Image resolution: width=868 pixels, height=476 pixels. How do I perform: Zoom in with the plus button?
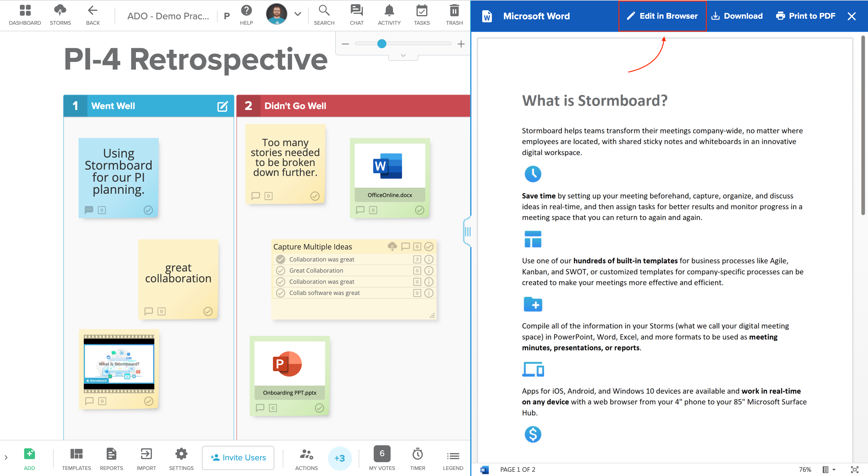461,44
